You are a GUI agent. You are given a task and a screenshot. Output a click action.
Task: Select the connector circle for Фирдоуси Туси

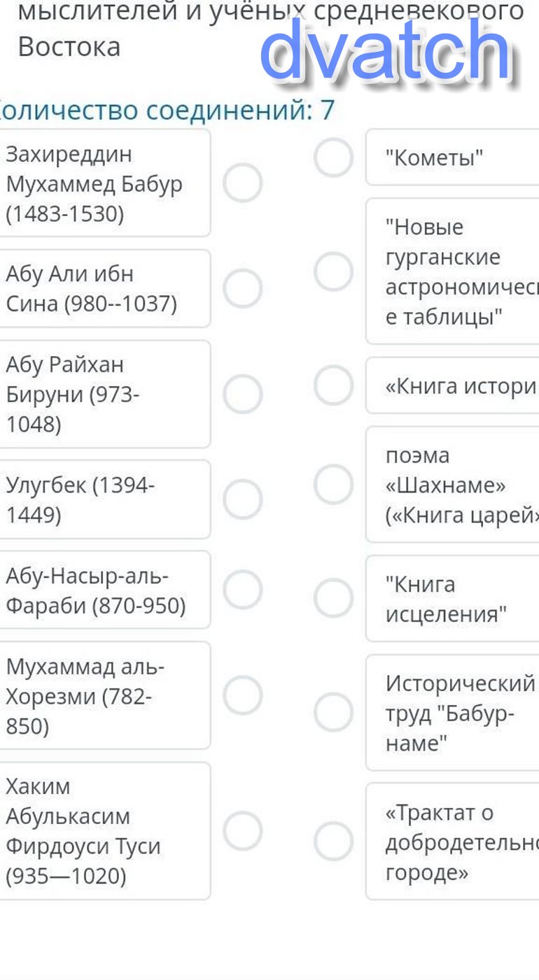[242, 830]
